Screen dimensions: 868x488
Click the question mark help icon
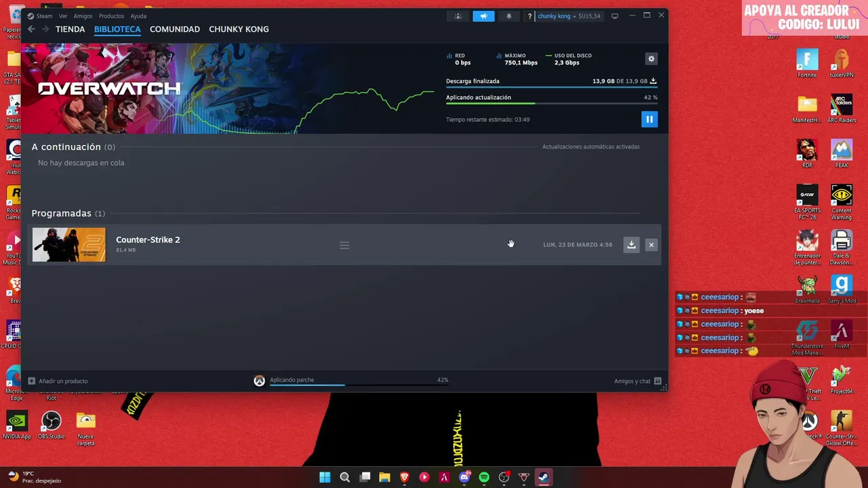(x=530, y=16)
